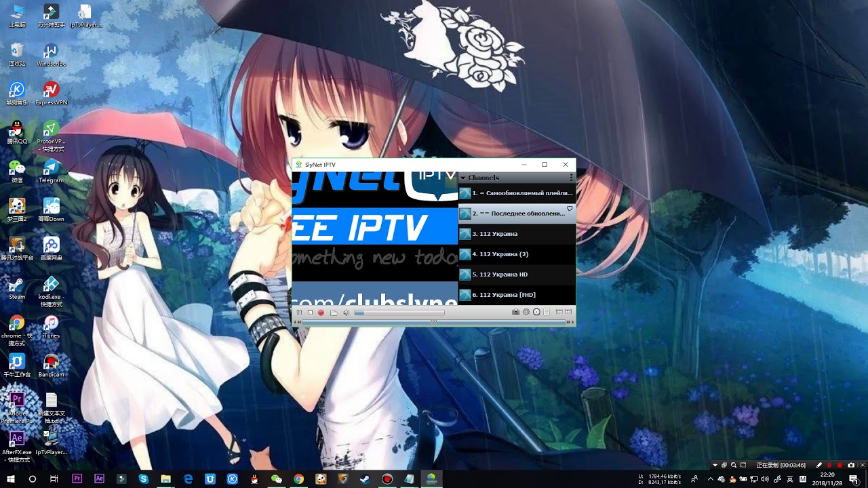Screen dimensions: 868x488
Task: Open Microsoft Edge from the taskbar
Action: [x=188, y=479]
